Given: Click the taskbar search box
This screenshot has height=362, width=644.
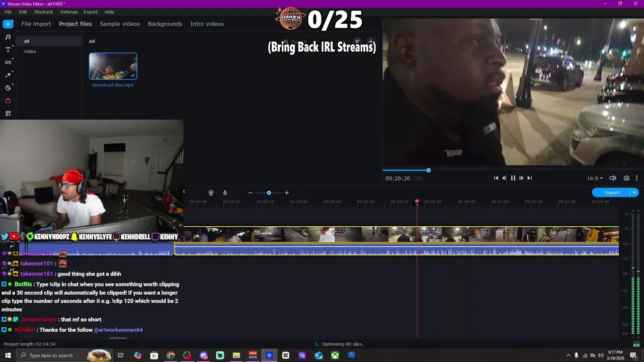Looking at the screenshot, I should pos(65,355).
